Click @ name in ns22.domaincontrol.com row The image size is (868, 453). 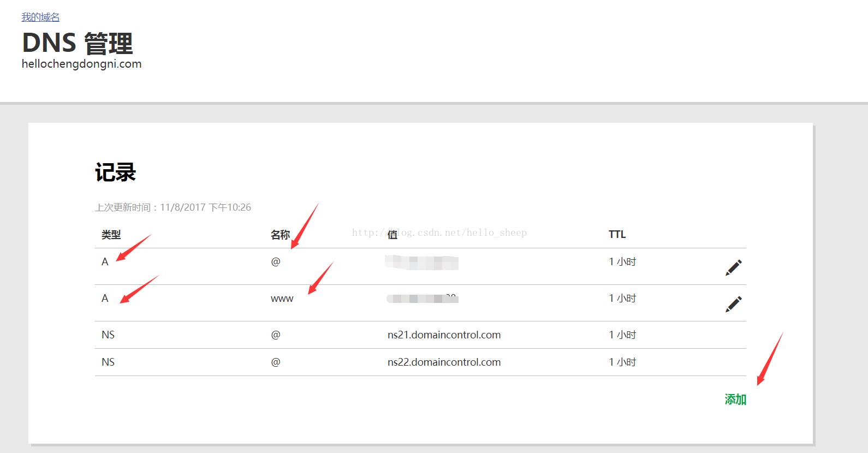(276, 362)
